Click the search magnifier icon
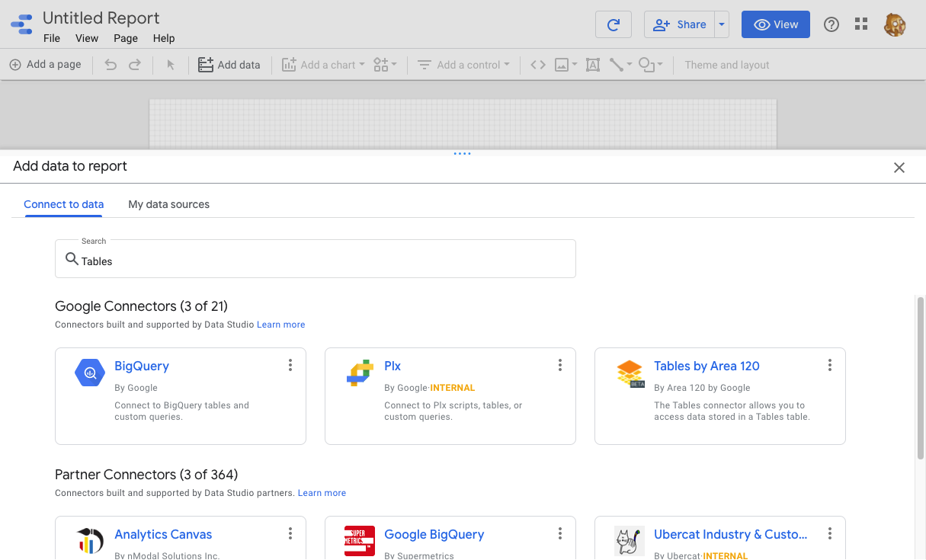The image size is (926, 560). pos(72,259)
